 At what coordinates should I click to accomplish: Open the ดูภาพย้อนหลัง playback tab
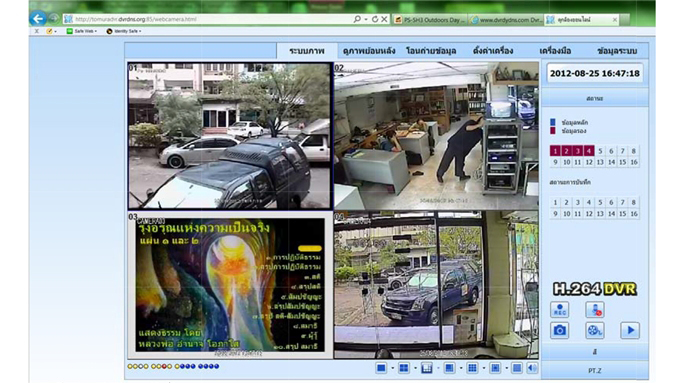(369, 51)
